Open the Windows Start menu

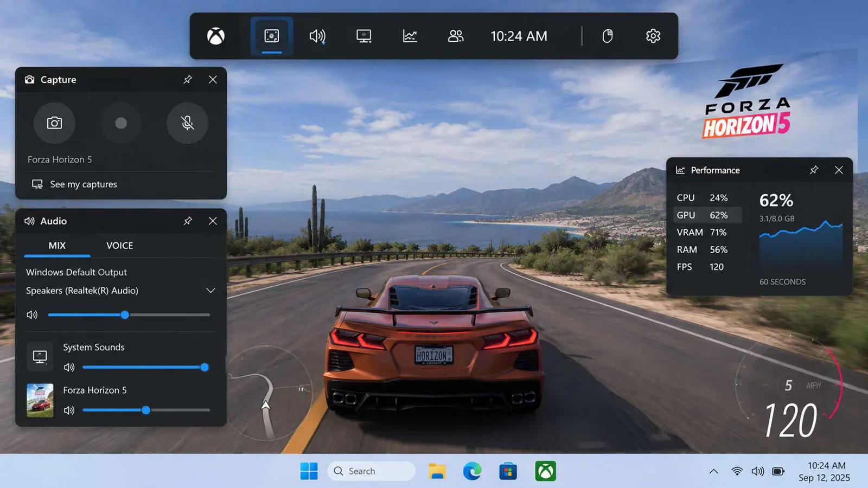point(309,471)
